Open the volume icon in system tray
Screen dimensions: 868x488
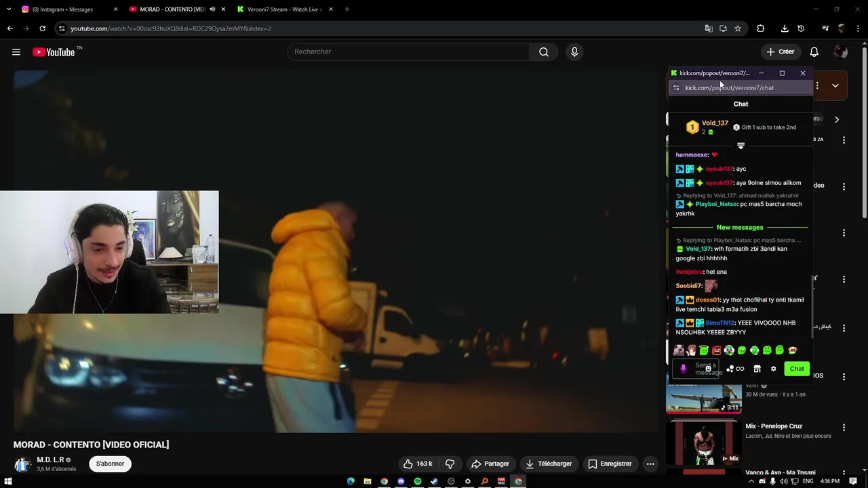coord(784,481)
